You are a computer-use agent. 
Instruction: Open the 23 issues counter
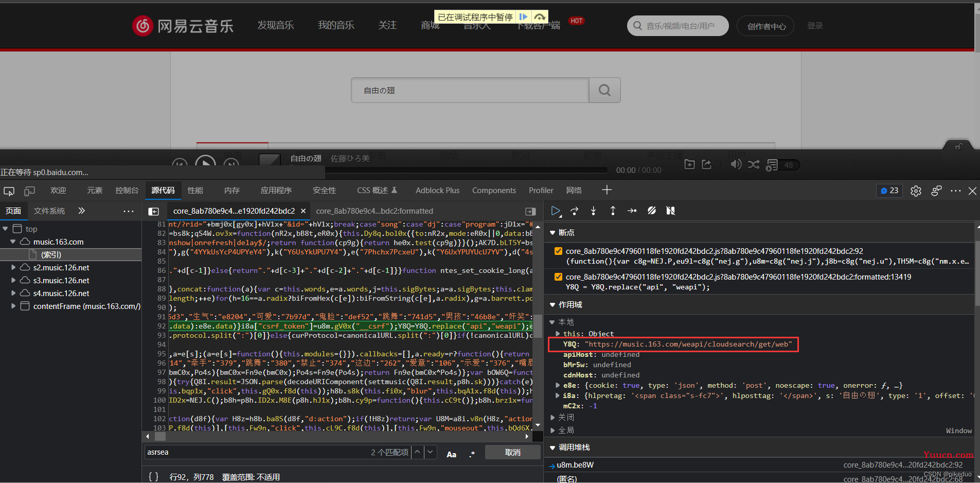point(889,191)
